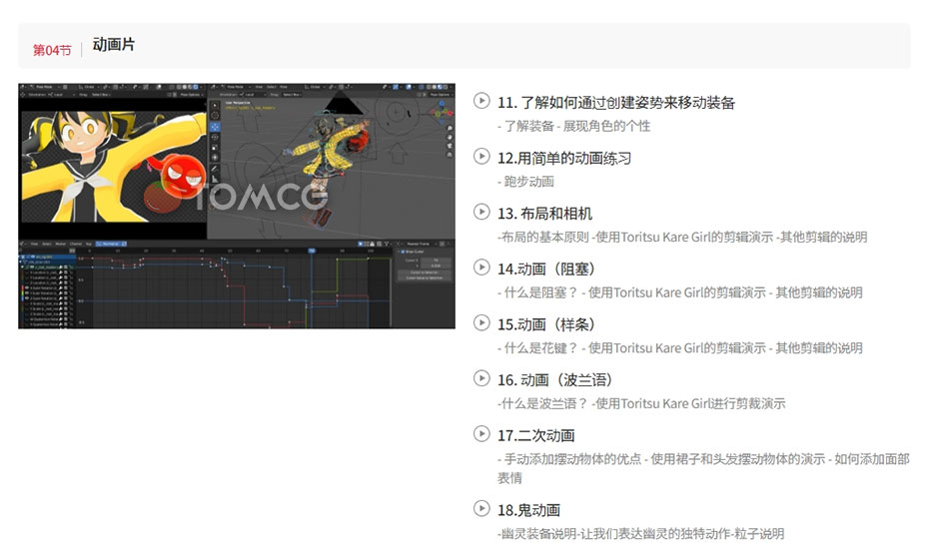This screenshot has width=929, height=560.
Task: Open lesson title 11. 了解如何通过创建姿势来移动装备
Action: click(616, 103)
